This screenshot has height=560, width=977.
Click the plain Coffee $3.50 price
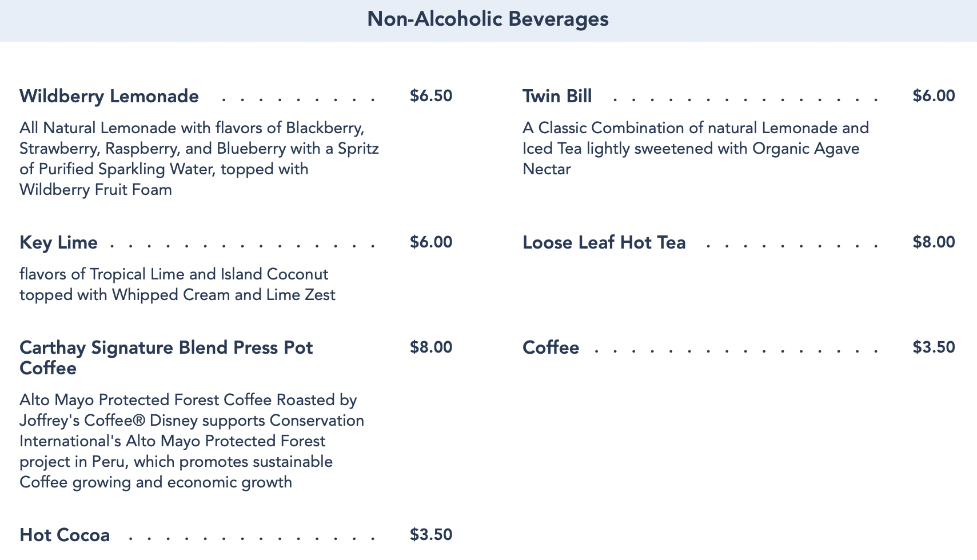click(x=934, y=347)
